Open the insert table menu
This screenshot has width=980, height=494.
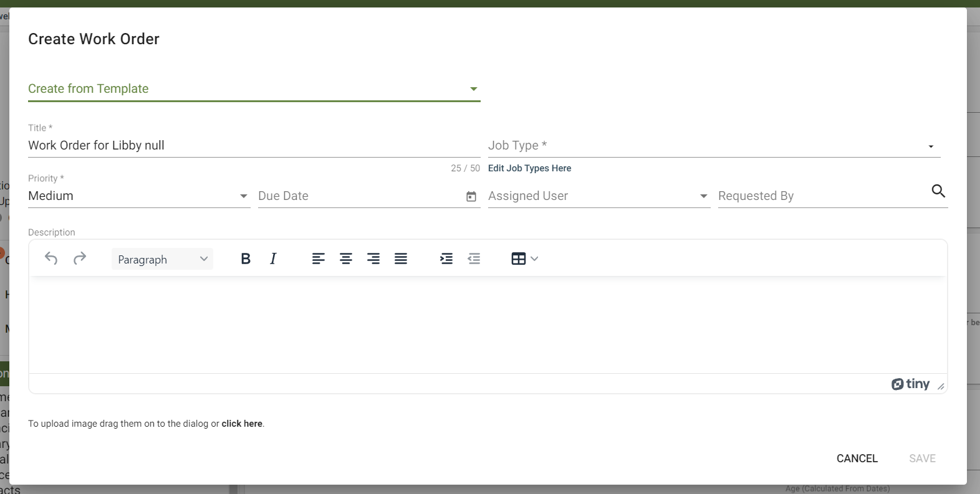524,259
